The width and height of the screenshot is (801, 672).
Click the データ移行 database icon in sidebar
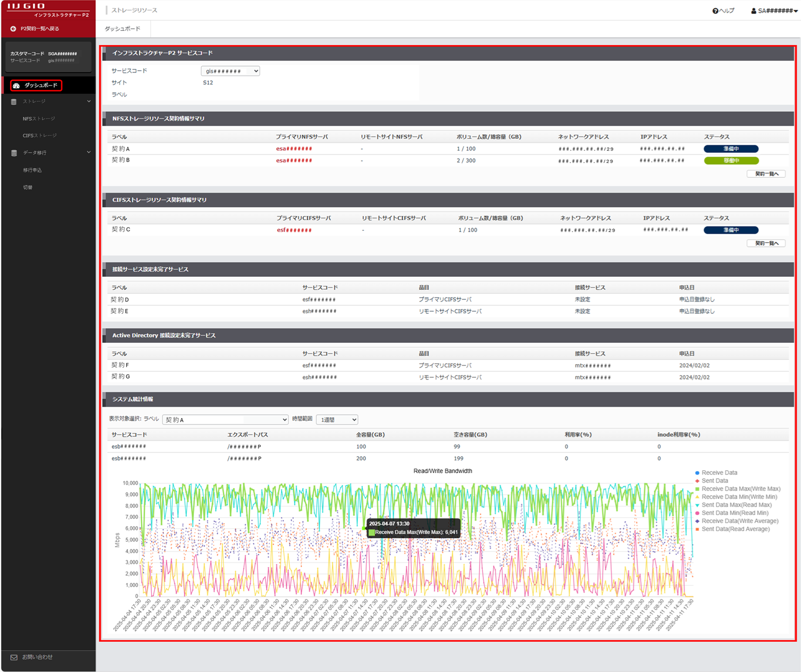point(14,153)
